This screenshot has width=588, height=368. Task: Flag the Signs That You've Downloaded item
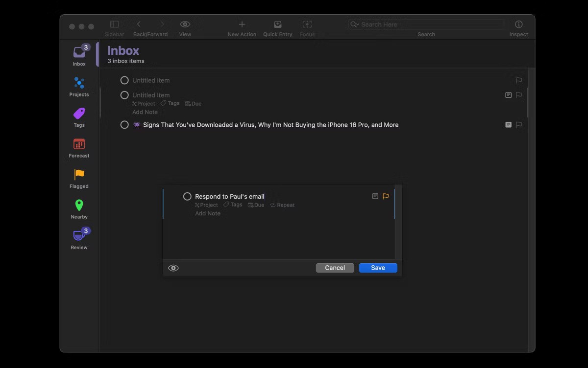point(519,125)
